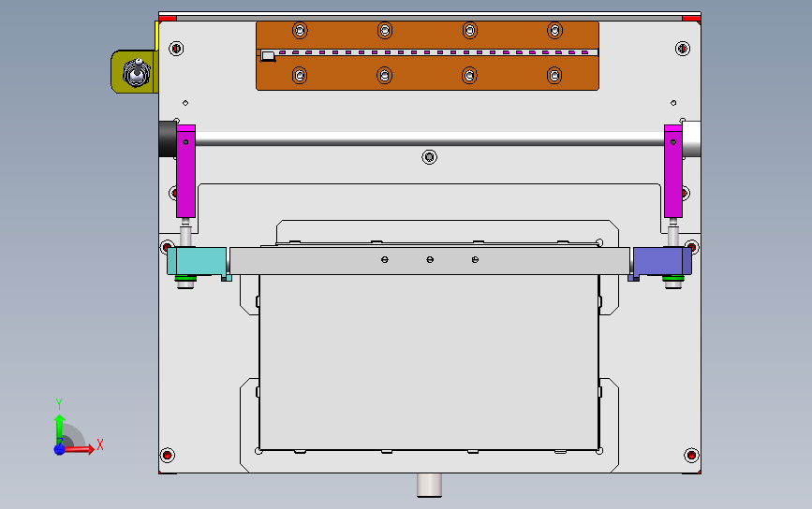Select the bottom-left screw on the lower orange plate
Image resolution: width=812 pixels, height=509 pixels.
tap(300, 76)
